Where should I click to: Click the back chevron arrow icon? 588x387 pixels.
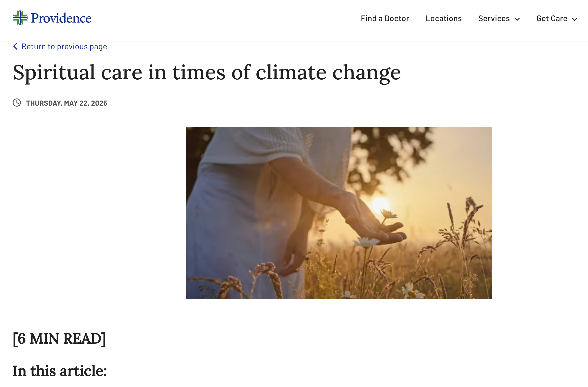(16, 46)
